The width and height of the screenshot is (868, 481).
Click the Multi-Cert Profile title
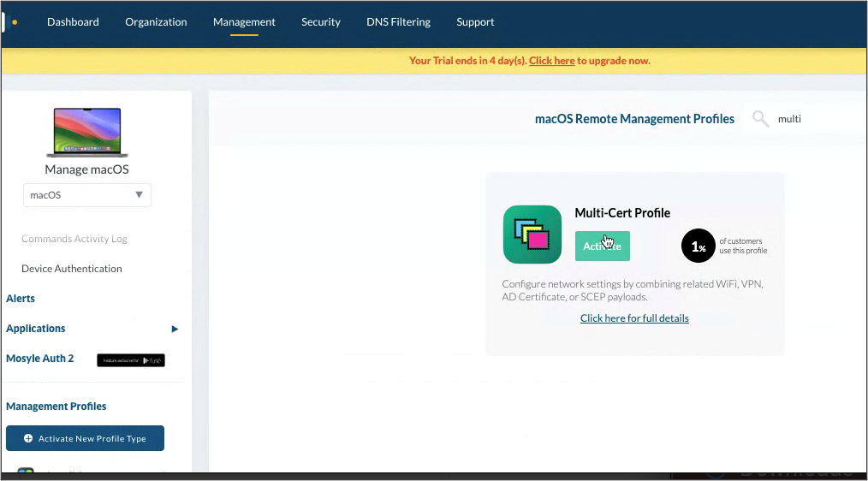coord(622,213)
